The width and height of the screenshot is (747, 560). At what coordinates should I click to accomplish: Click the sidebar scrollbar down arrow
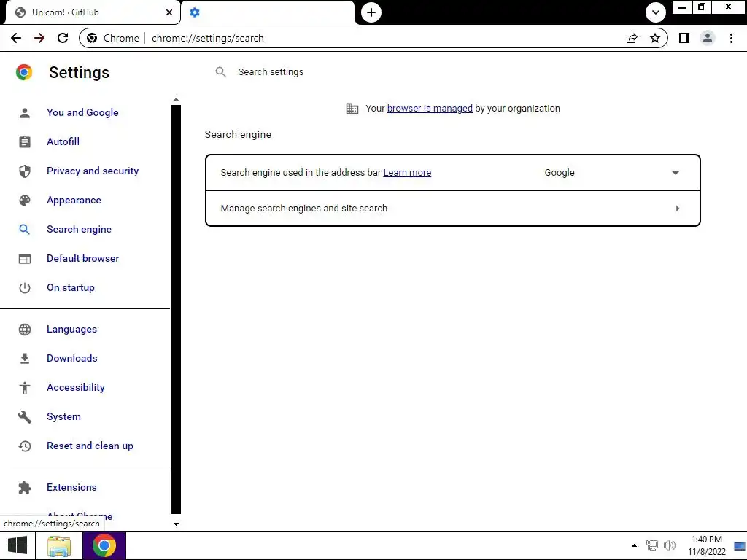tap(177, 524)
